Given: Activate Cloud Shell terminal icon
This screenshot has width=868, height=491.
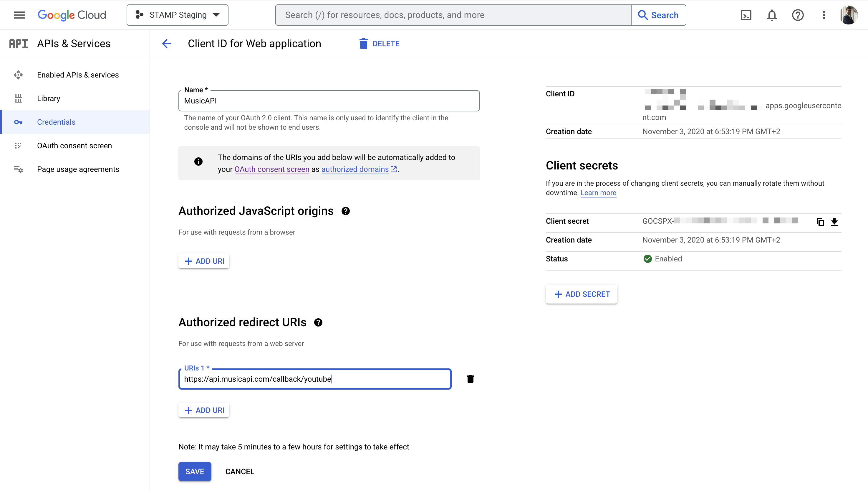Looking at the screenshot, I should coord(746,15).
